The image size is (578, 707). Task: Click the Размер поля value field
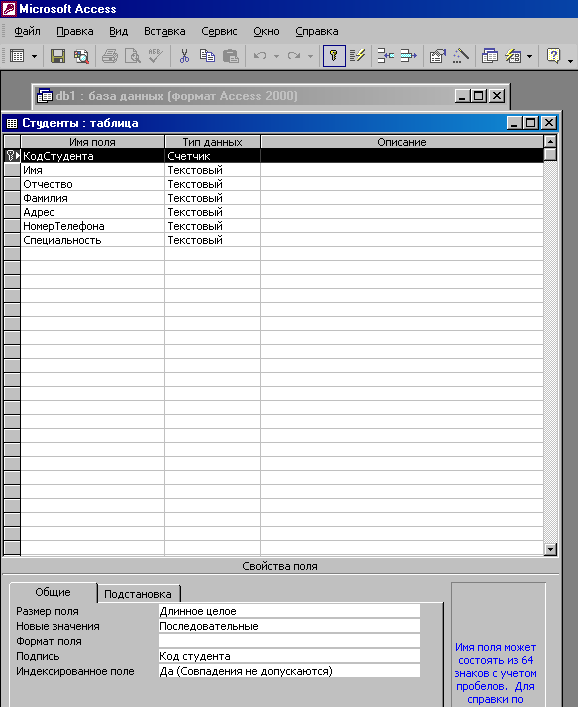point(289,611)
